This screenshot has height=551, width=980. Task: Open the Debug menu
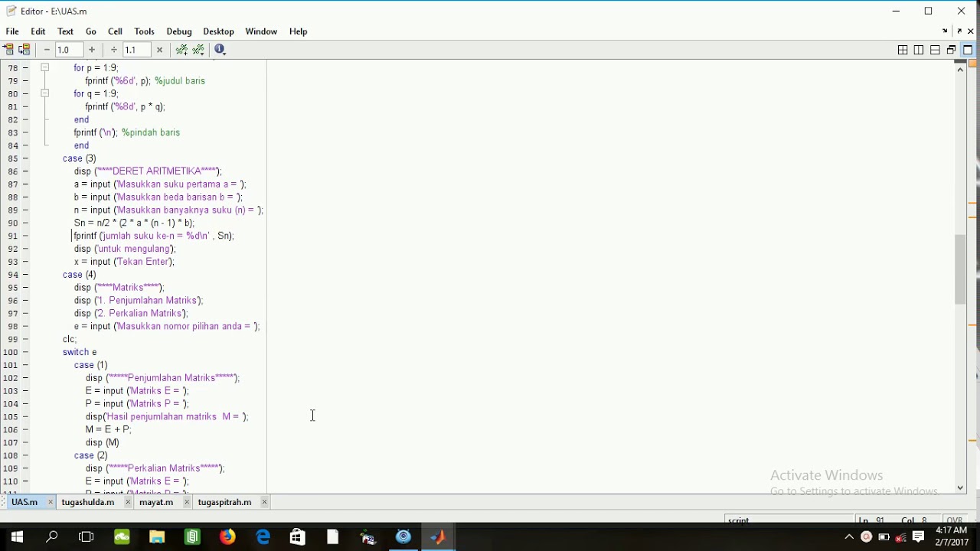click(x=179, y=31)
